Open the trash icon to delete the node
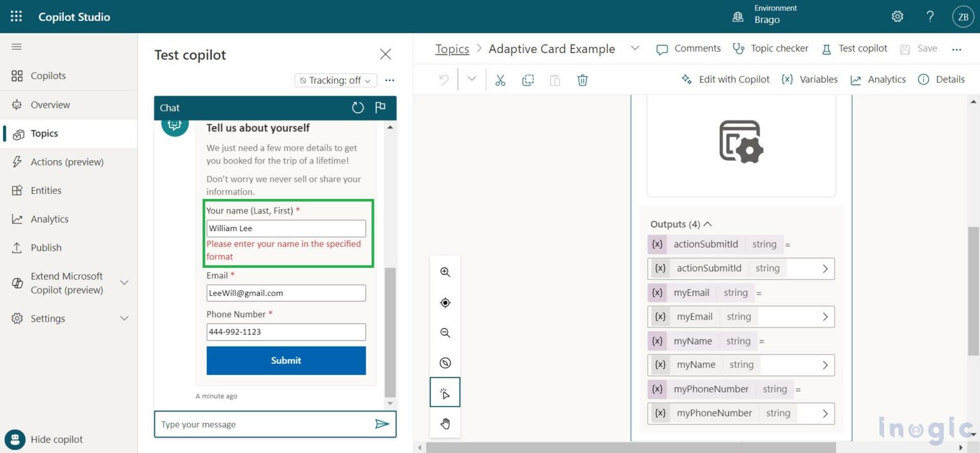 (x=582, y=80)
